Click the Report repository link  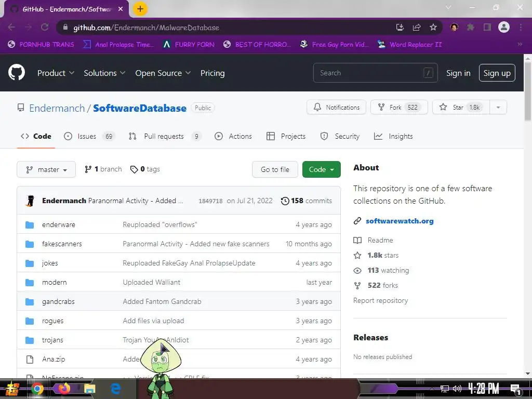pos(380,300)
